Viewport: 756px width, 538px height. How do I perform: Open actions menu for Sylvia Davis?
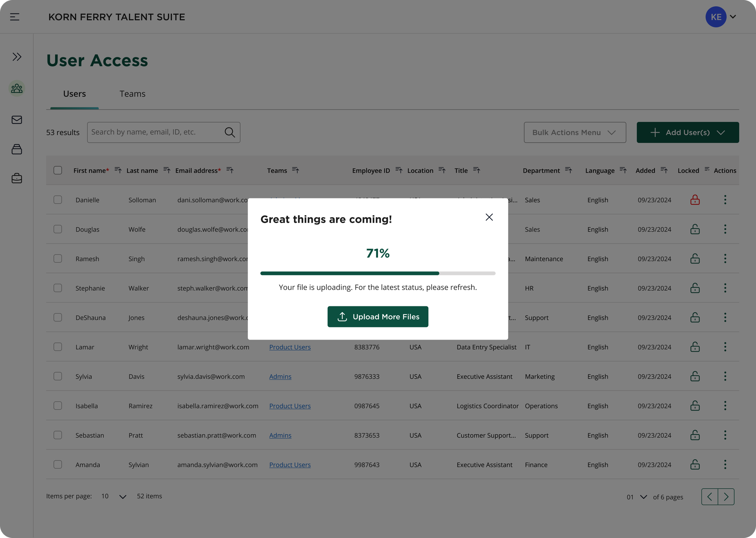pyautogui.click(x=725, y=376)
